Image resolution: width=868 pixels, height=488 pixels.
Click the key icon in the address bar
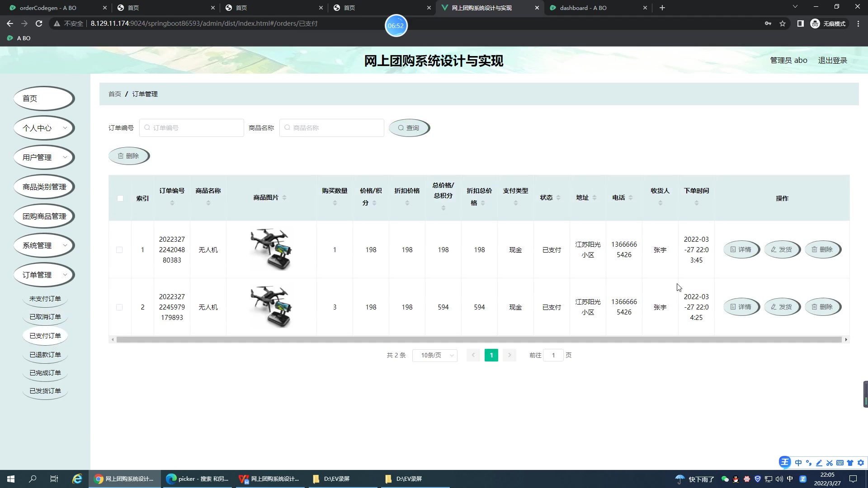(x=768, y=23)
